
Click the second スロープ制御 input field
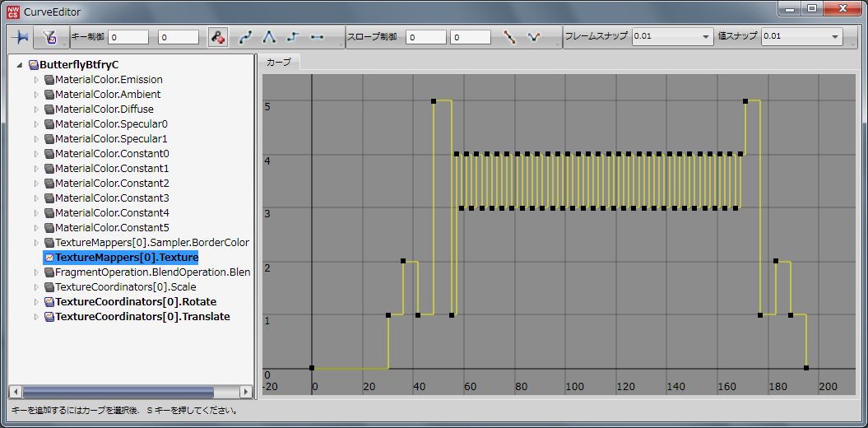coord(471,37)
